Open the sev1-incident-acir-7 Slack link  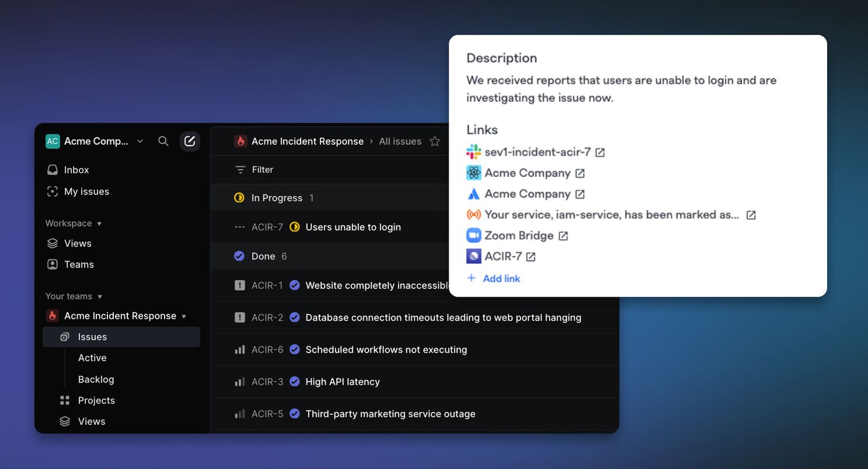[x=537, y=152]
